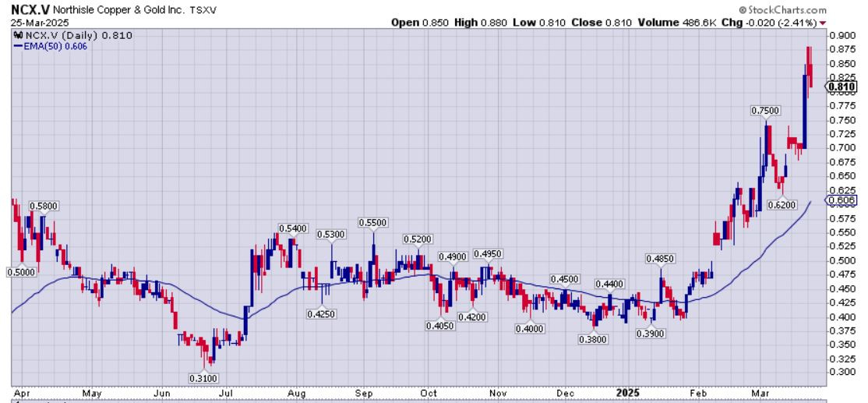868x403 pixels.
Task: Click the Close 0.810 header value
Action: tap(600, 23)
